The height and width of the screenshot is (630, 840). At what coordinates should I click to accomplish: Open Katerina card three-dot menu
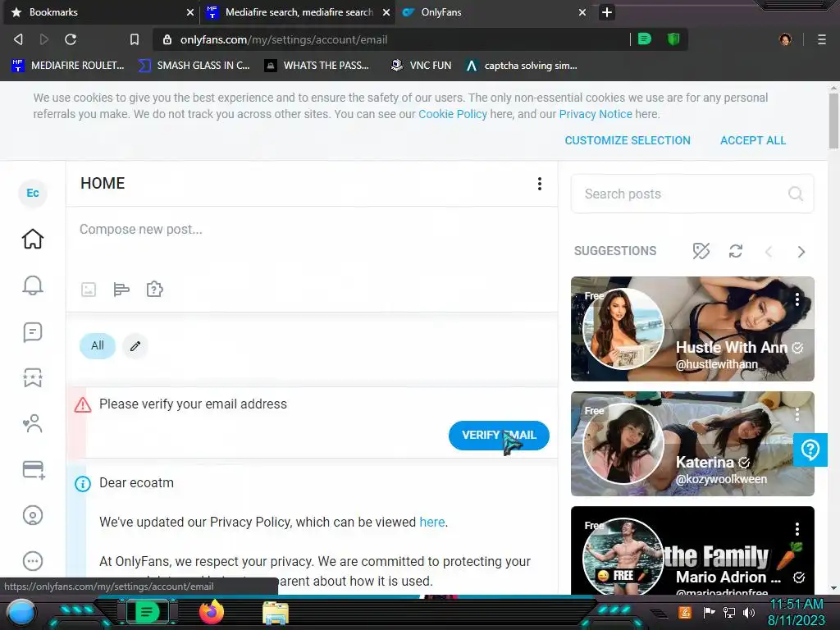tap(797, 414)
